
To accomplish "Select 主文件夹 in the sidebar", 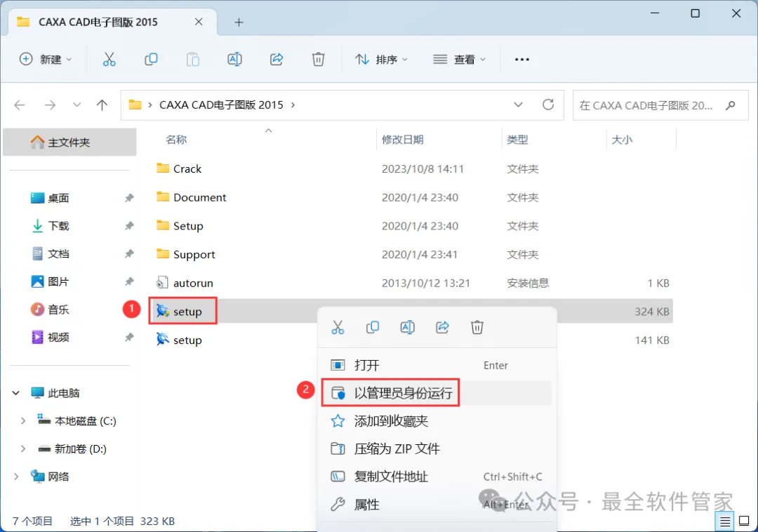I will tap(69, 142).
